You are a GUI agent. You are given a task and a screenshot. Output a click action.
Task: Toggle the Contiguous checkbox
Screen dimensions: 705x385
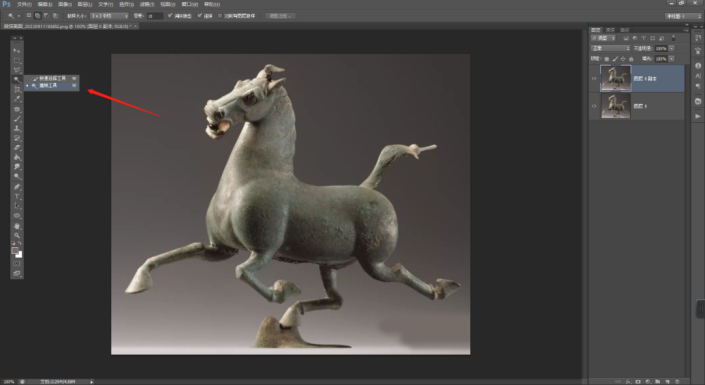point(200,16)
